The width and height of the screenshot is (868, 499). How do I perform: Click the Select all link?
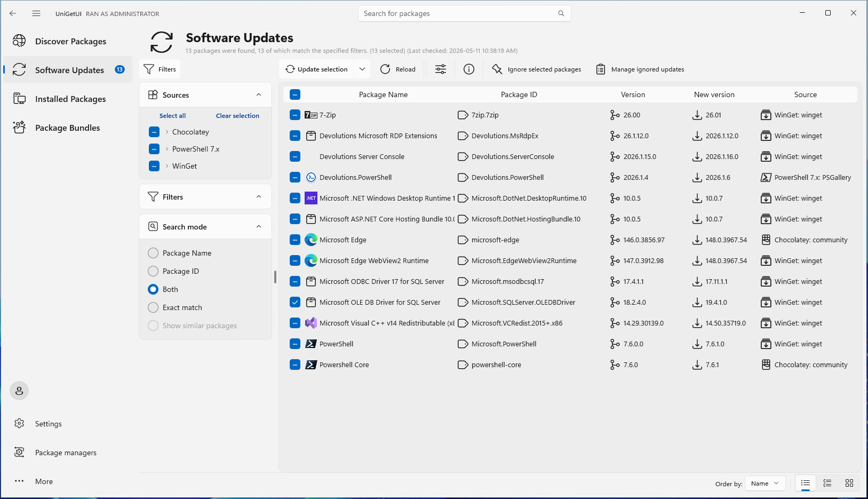tap(172, 116)
